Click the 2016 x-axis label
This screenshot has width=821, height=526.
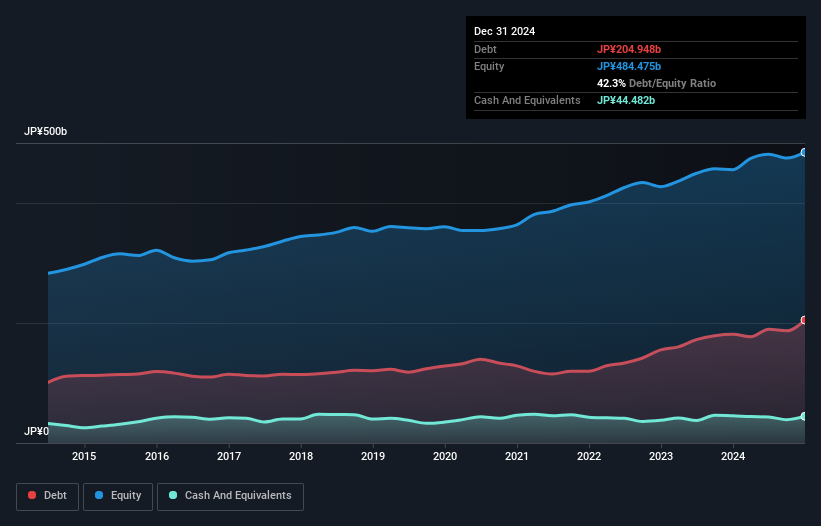pyautogui.click(x=157, y=456)
